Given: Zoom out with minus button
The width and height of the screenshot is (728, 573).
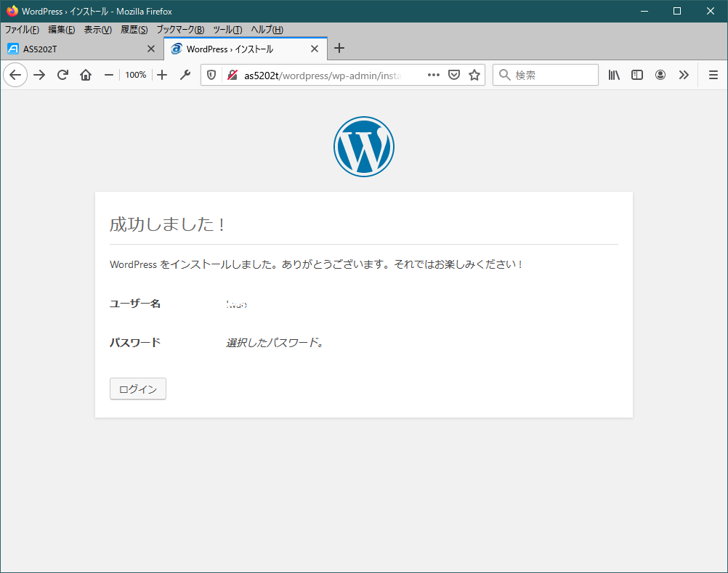Looking at the screenshot, I should (x=109, y=75).
